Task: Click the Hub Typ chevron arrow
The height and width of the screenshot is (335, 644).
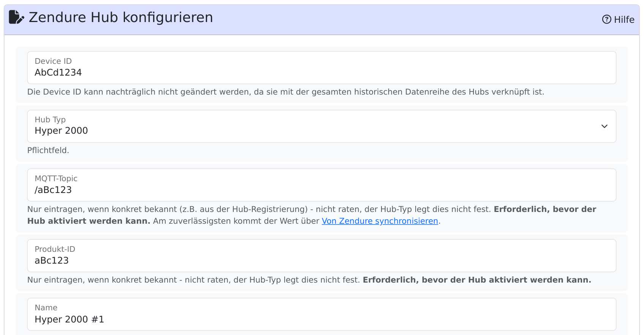Action: [604, 126]
